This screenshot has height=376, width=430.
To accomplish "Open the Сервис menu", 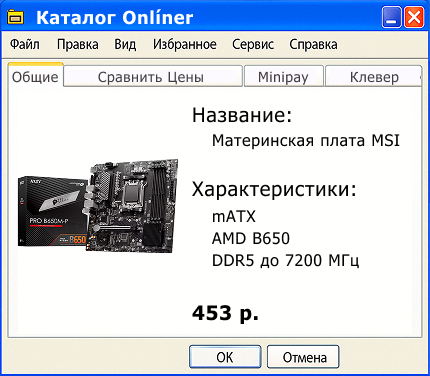I will (253, 44).
